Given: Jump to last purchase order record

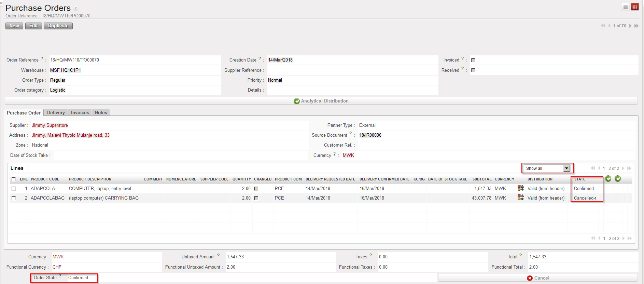Looking at the screenshot, I should (636, 26).
